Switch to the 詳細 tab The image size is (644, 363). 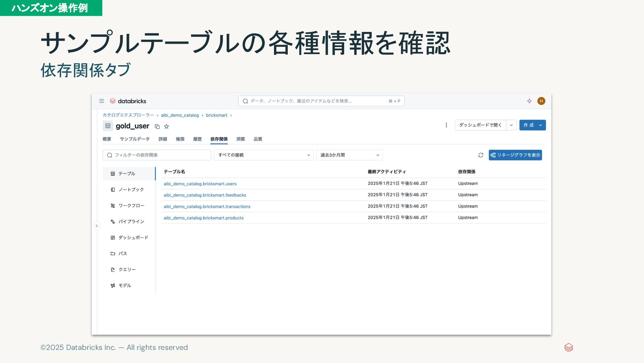click(163, 139)
